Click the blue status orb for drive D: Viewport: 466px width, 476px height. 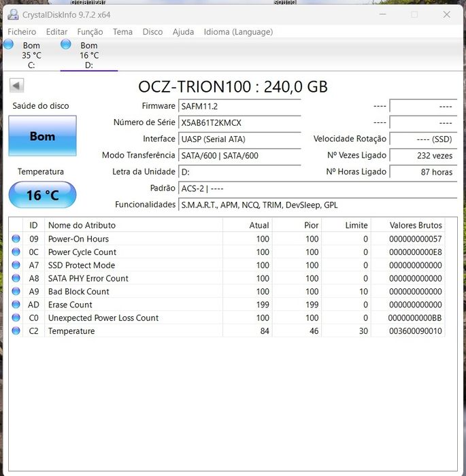pyautogui.click(x=65, y=44)
